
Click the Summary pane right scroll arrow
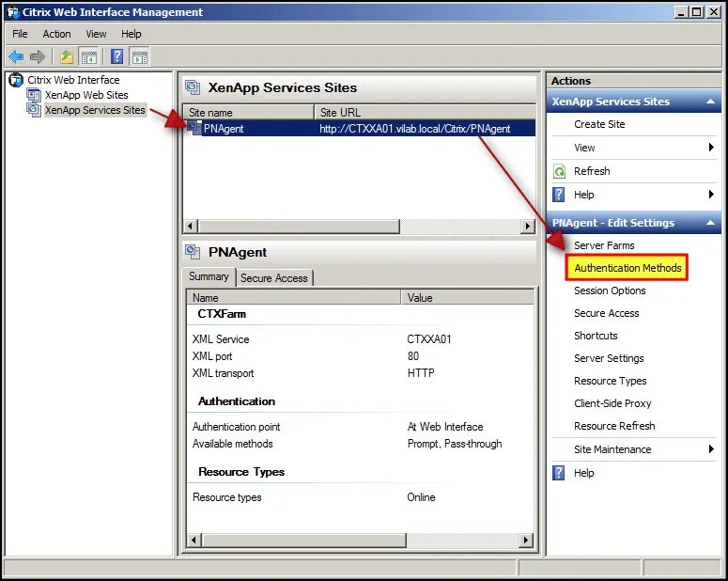coord(526,540)
